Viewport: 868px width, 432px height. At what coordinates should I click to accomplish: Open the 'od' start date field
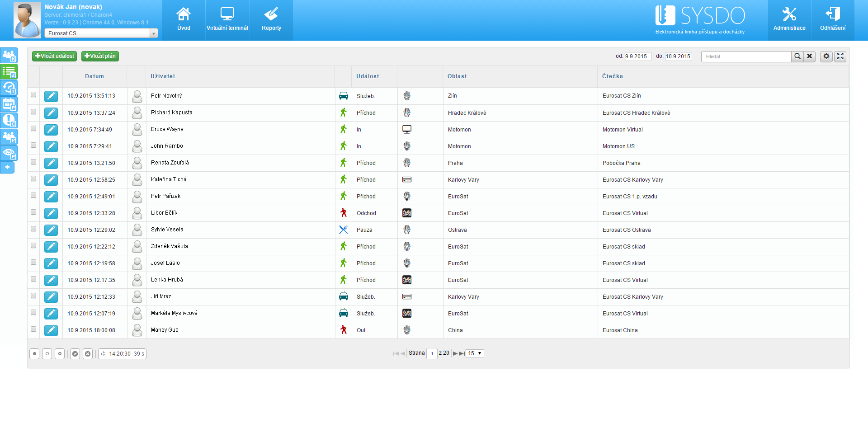point(637,56)
